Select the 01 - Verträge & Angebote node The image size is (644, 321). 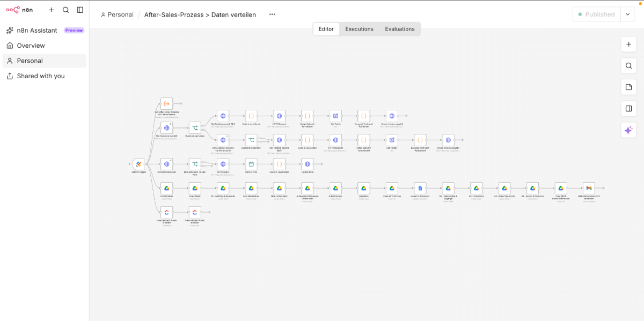point(223,188)
